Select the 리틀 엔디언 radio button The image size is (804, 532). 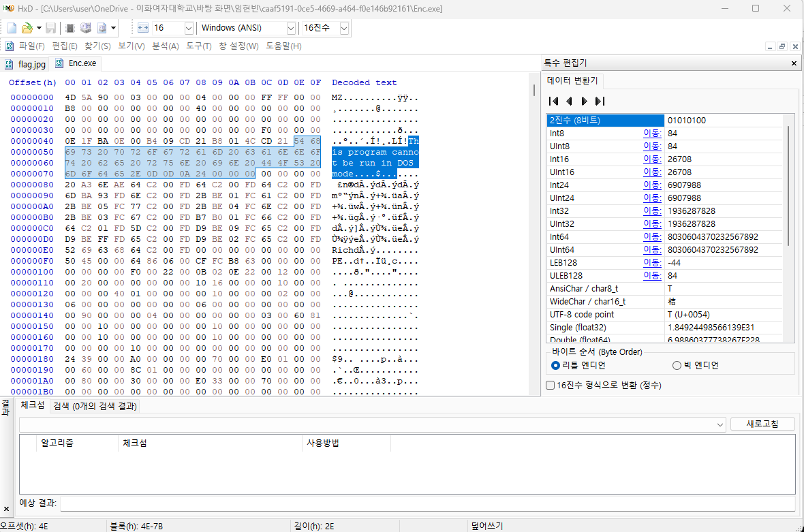[x=578, y=365]
